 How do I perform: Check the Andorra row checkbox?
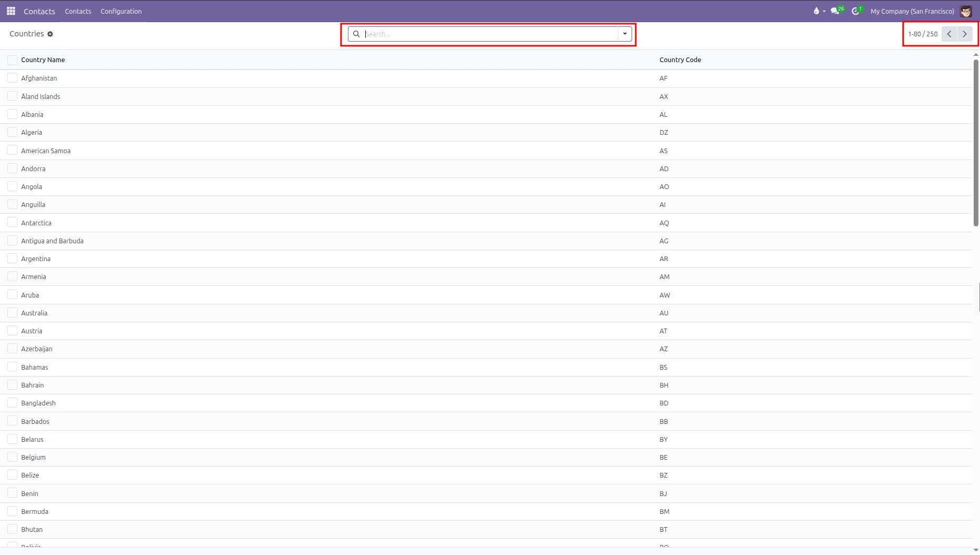coord(12,169)
